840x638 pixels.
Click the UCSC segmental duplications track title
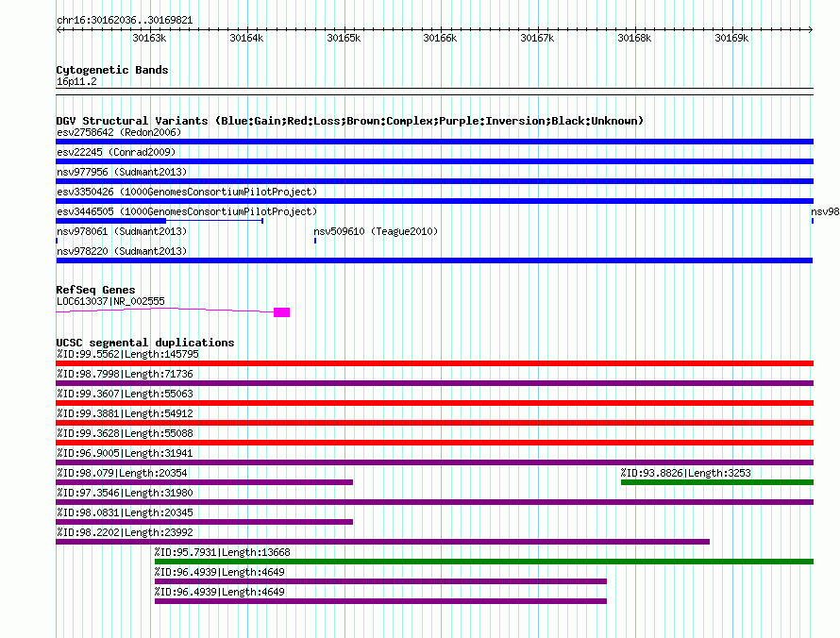coord(145,343)
